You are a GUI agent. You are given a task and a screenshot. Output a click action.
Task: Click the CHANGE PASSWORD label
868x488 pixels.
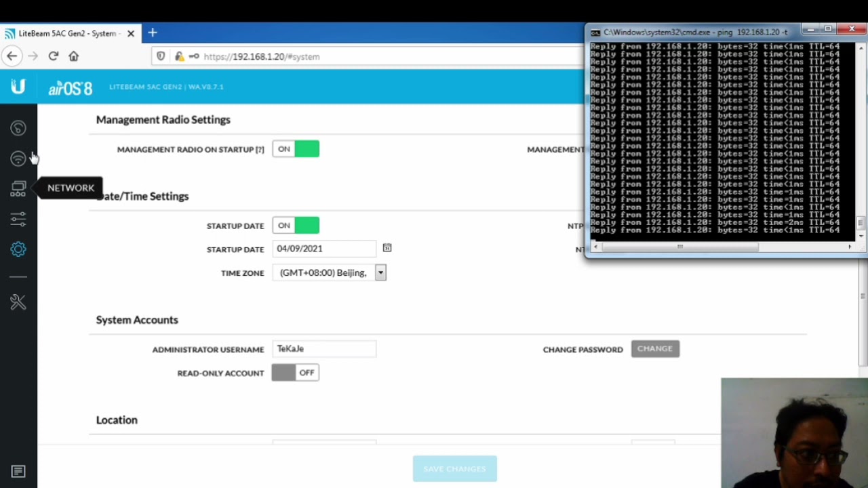[583, 350]
